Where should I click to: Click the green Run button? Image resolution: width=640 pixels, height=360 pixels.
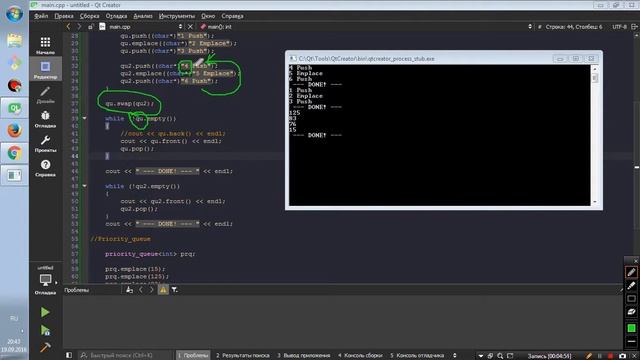pyautogui.click(x=45, y=312)
